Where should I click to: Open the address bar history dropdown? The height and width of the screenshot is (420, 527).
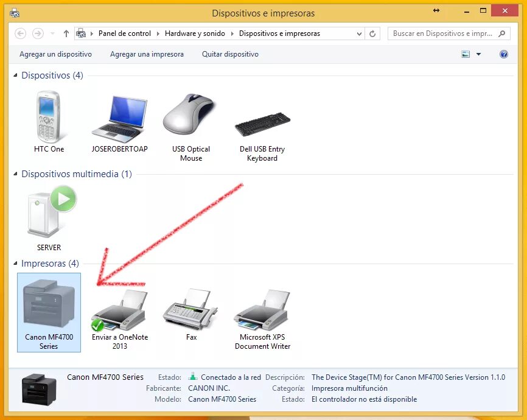(x=359, y=33)
